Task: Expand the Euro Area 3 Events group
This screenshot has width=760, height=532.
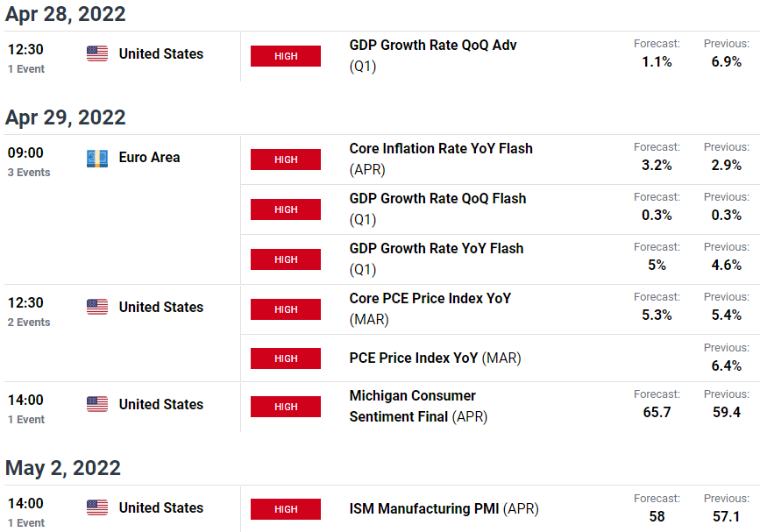Action: pyautogui.click(x=29, y=173)
